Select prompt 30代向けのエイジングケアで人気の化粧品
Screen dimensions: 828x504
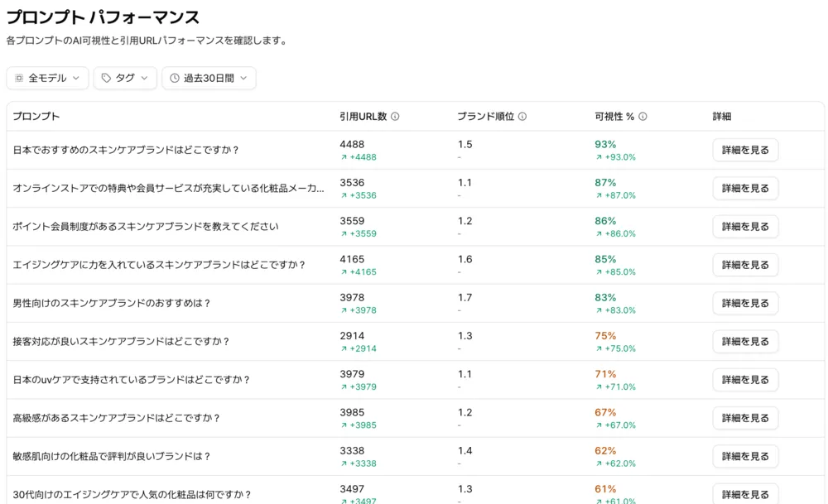[132, 495]
